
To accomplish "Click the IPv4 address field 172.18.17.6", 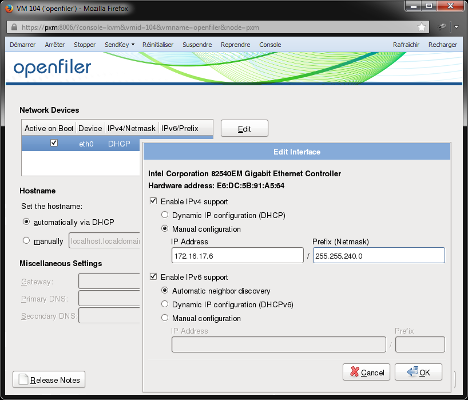I will point(237,256).
